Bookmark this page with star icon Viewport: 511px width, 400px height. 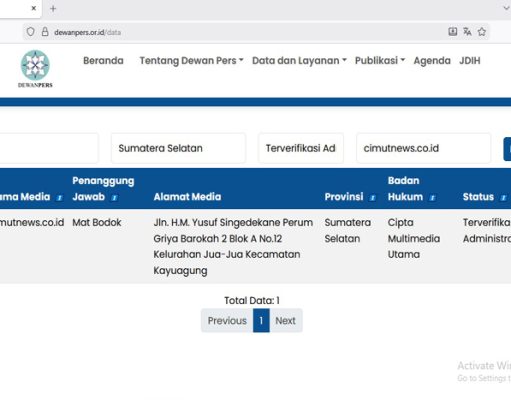[482, 32]
